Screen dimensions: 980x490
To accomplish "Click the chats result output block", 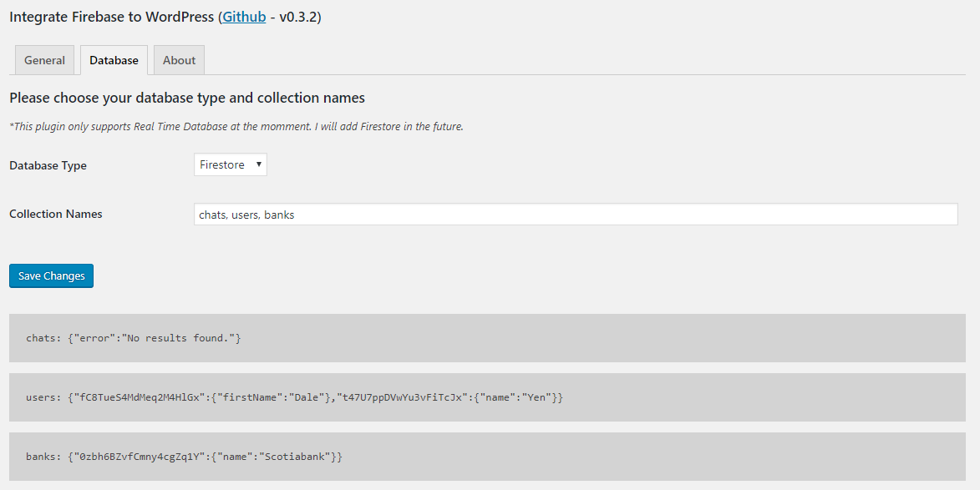I will click(487, 338).
